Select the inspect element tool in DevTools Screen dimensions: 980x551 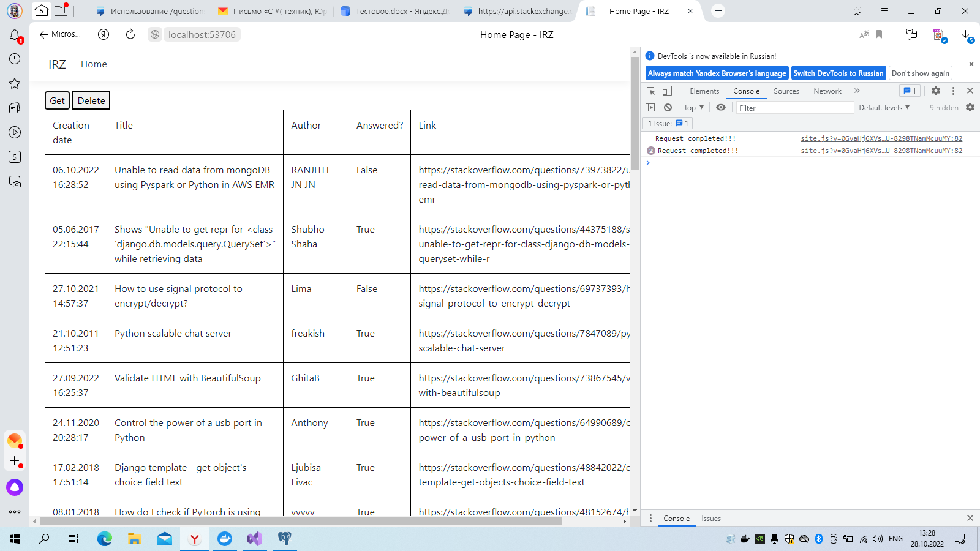tap(650, 91)
